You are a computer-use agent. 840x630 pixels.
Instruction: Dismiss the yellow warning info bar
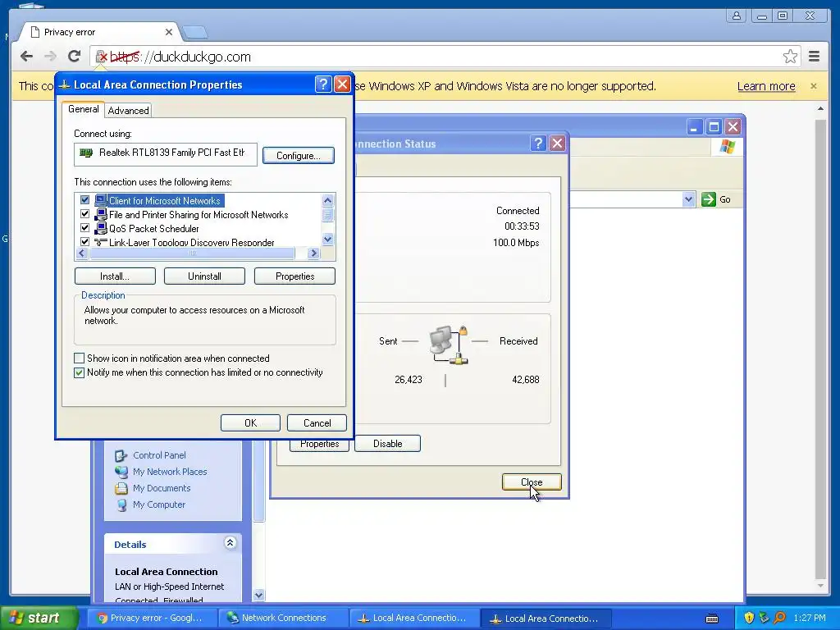click(x=813, y=85)
